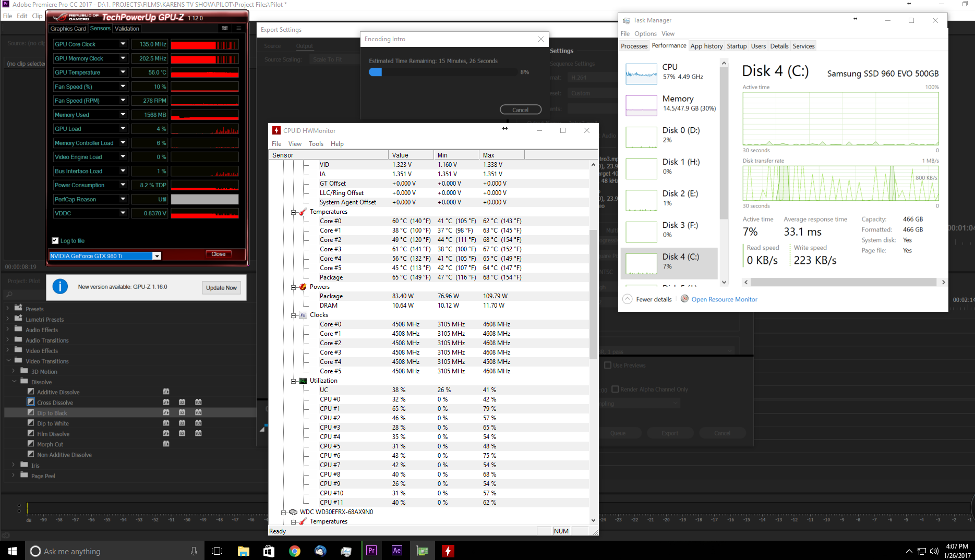The height and width of the screenshot is (560, 975).
Task: Select the CPU graph in Task Manager sidebar
Action: coord(641,73)
